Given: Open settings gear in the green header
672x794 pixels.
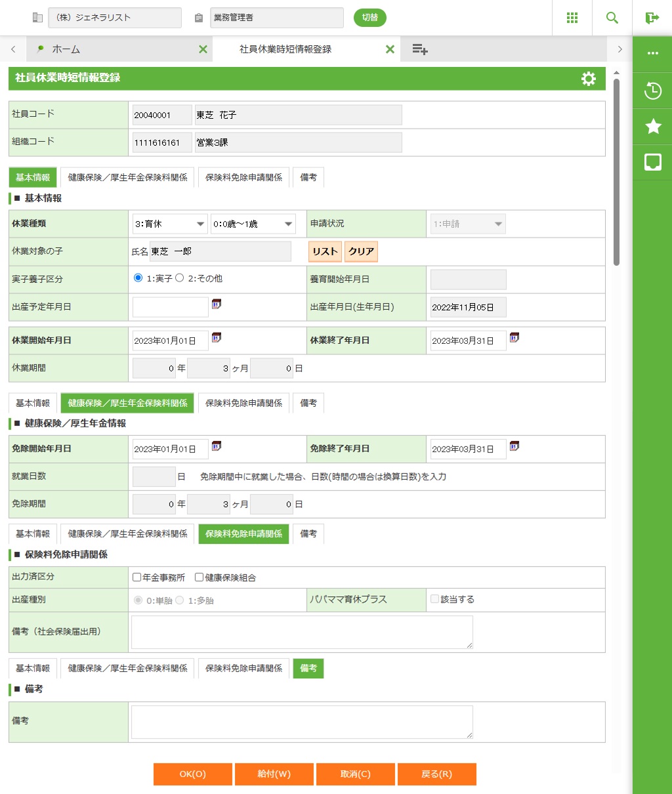Looking at the screenshot, I should coord(589,79).
